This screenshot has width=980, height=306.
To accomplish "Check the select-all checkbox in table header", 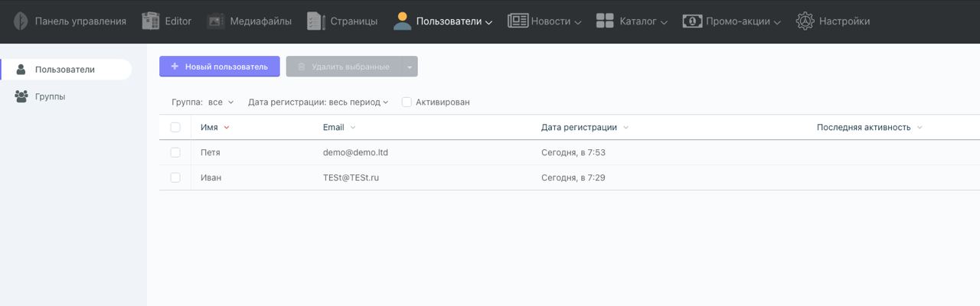I will [x=175, y=127].
